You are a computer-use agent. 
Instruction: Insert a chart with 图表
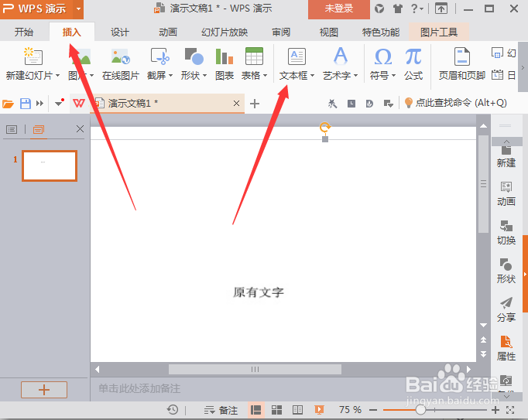click(225, 64)
